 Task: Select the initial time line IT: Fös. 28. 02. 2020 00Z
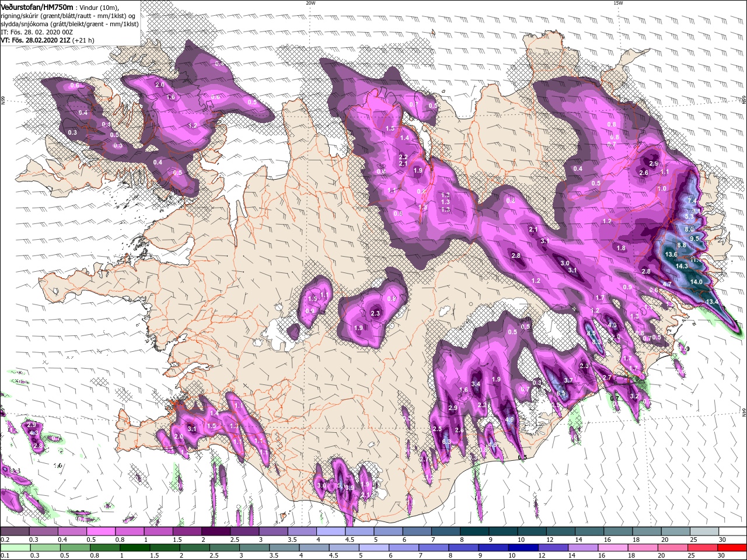pos(38,32)
